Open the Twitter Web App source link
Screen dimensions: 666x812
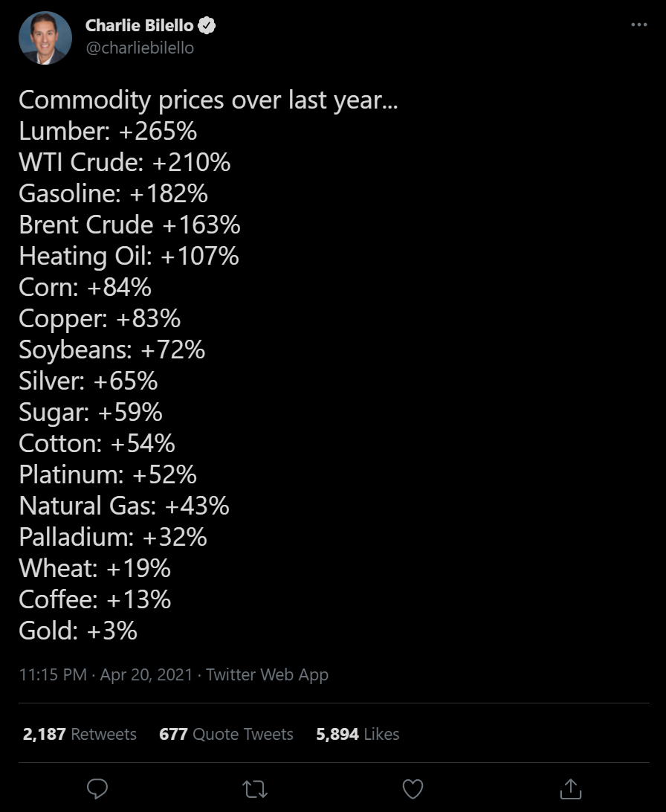coord(267,674)
